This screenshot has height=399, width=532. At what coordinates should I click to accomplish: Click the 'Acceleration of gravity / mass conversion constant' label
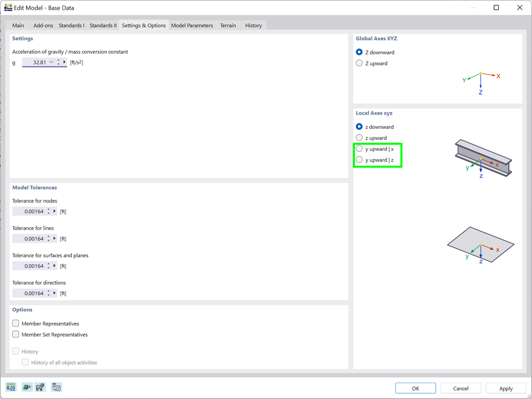70,52
